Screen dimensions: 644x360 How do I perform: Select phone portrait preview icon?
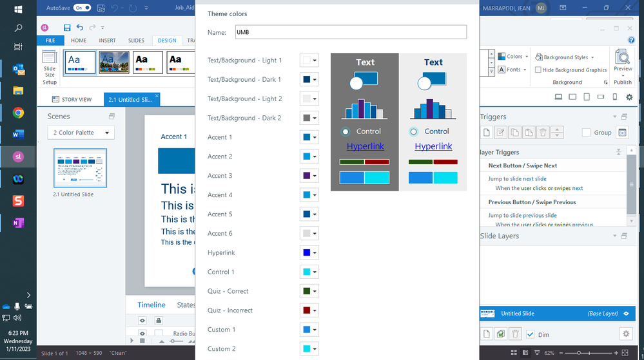(x=615, y=97)
